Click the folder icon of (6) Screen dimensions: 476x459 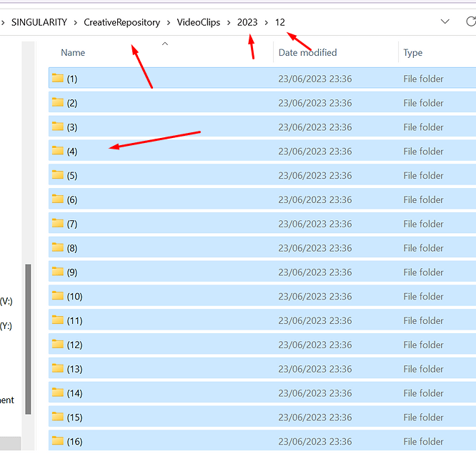coord(57,199)
